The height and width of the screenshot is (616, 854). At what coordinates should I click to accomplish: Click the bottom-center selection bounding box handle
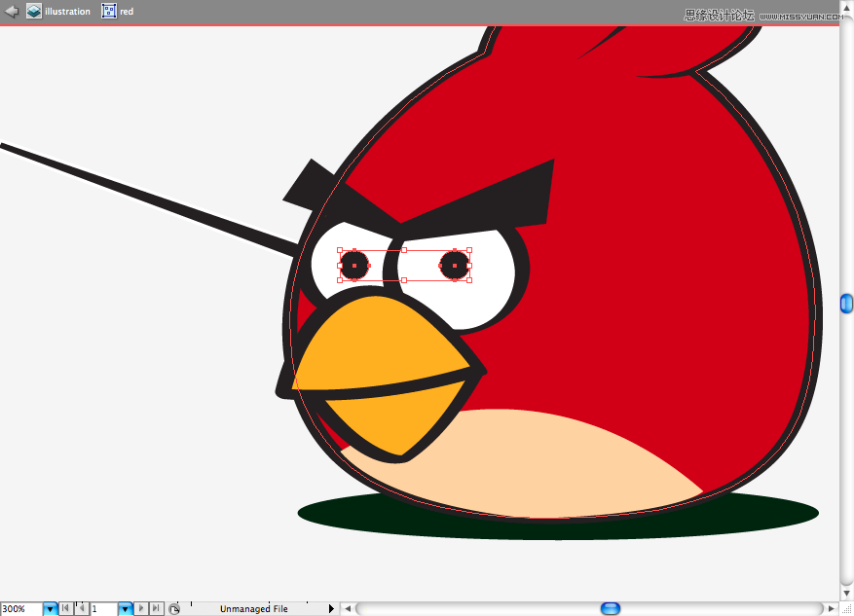tap(404, 280)
